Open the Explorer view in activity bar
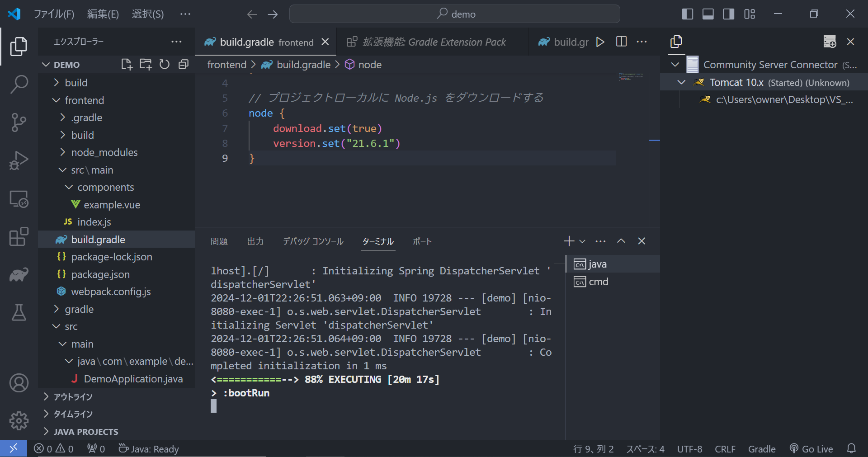 pyautogui.click(x=19, y=47)
